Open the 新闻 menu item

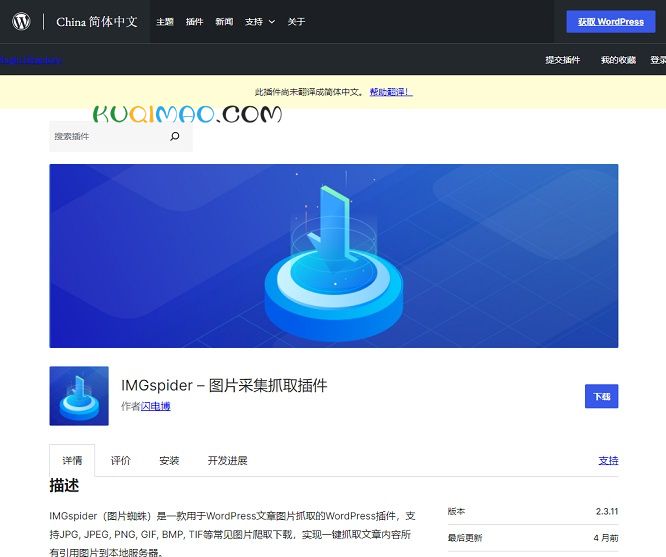(224, 22)
